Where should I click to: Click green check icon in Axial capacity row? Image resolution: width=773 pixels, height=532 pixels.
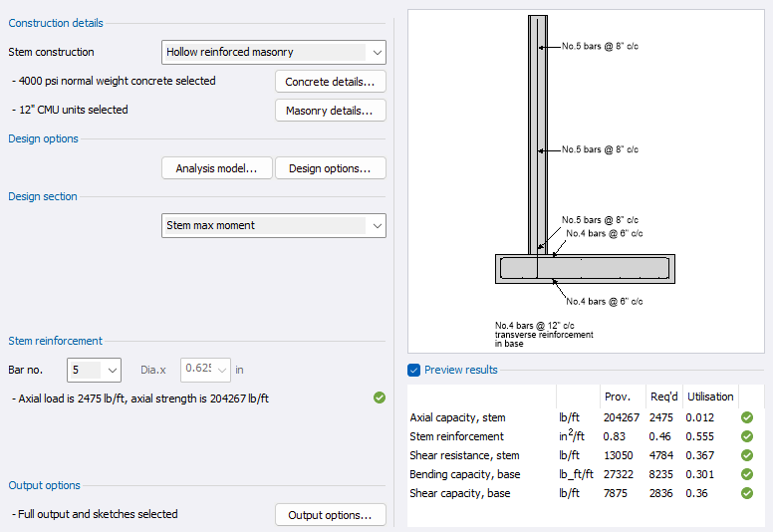pos(747,418)
